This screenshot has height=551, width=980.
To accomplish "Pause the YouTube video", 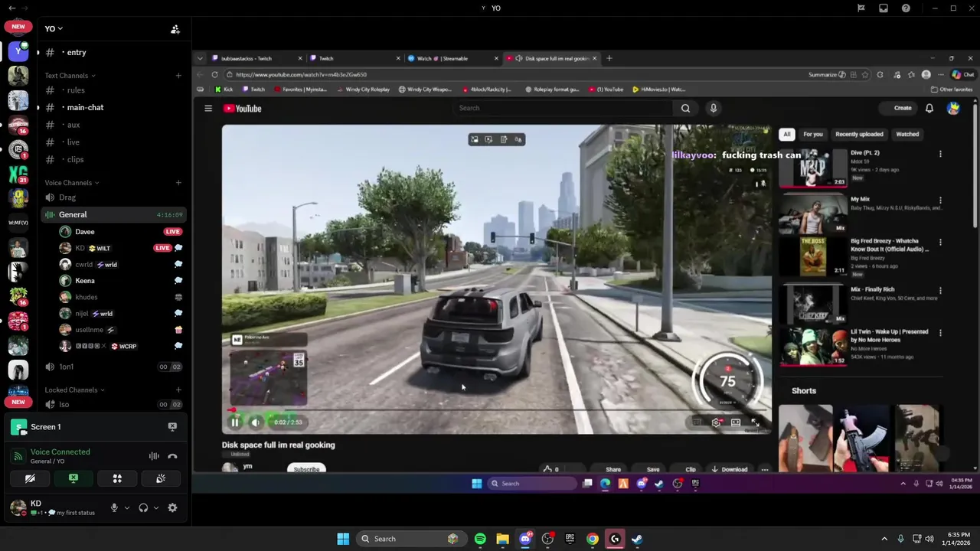I will coord(235,422).
